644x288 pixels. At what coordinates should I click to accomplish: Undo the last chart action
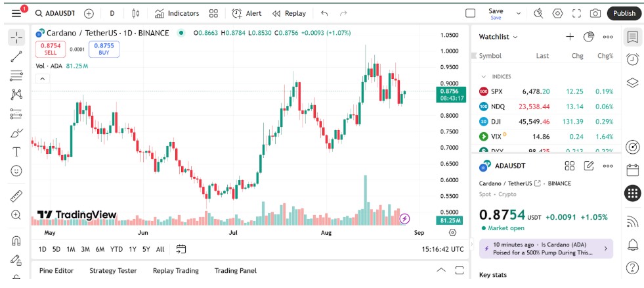324,13
